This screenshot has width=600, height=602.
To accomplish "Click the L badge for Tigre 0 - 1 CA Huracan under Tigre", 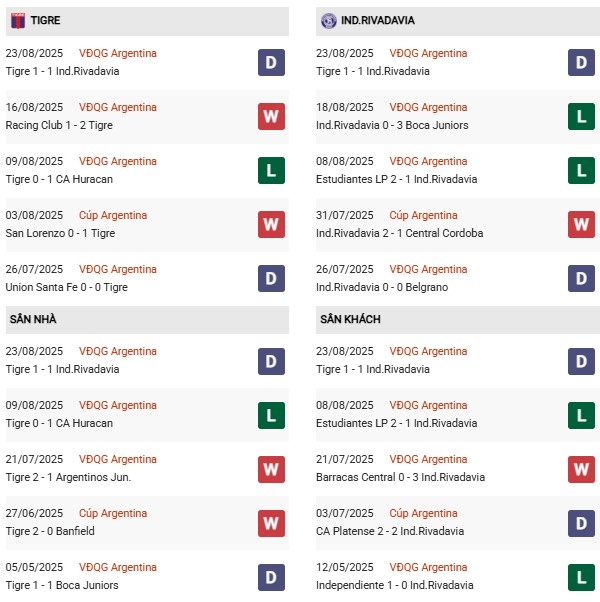I will coord(271,171).
